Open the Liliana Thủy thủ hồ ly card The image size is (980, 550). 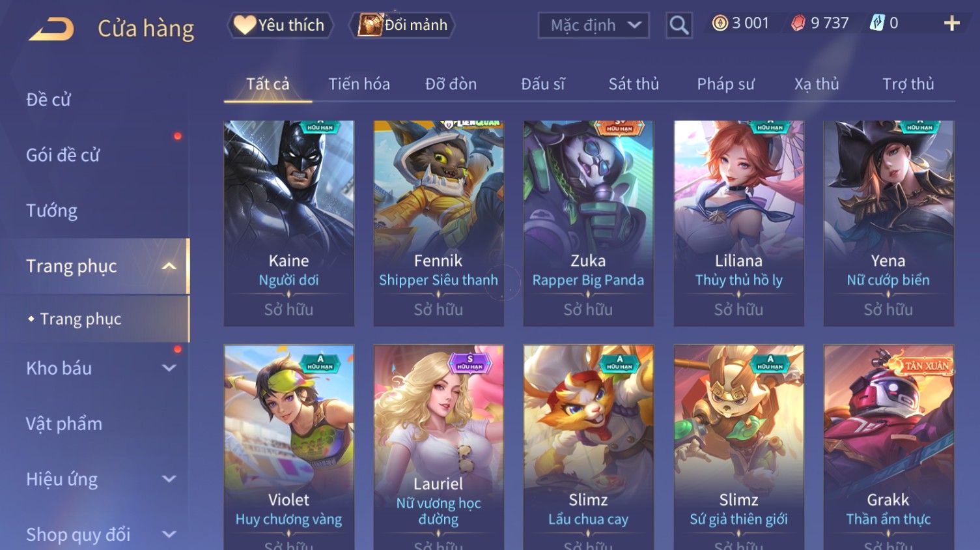click(738, 224)
